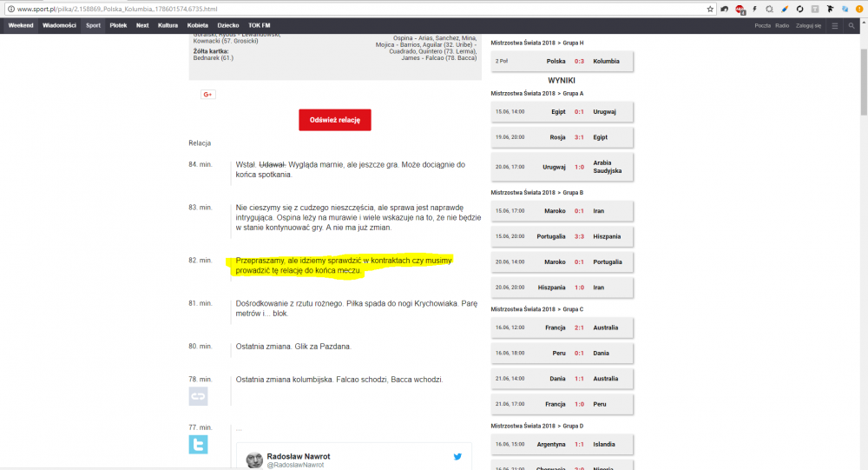
Task: Open the site search magnifier icon
Action: [852, 26]
